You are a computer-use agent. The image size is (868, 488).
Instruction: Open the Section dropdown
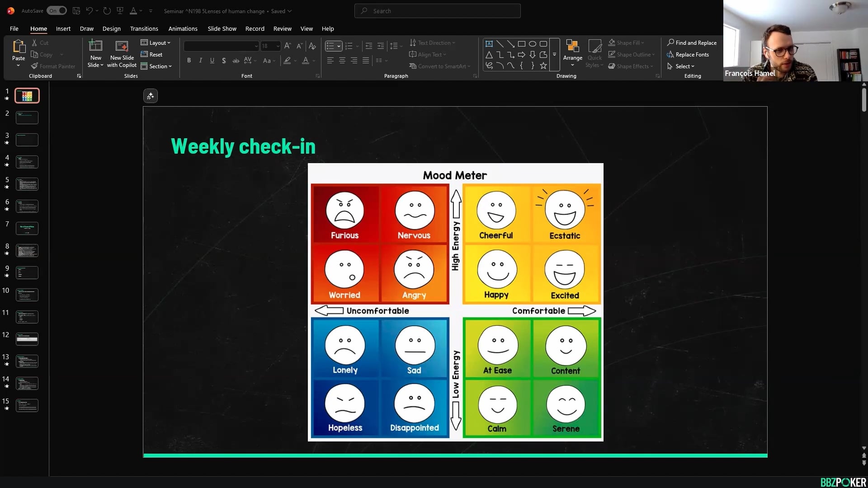coord(157,66)
